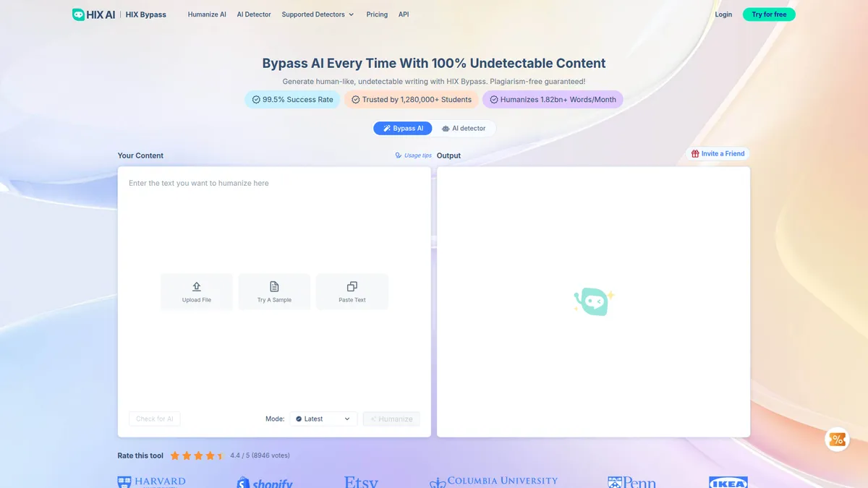The height and width of the screenshot is (488, 868).
Task: Open the Humanize AI nav item
Action: click(207, 14)
